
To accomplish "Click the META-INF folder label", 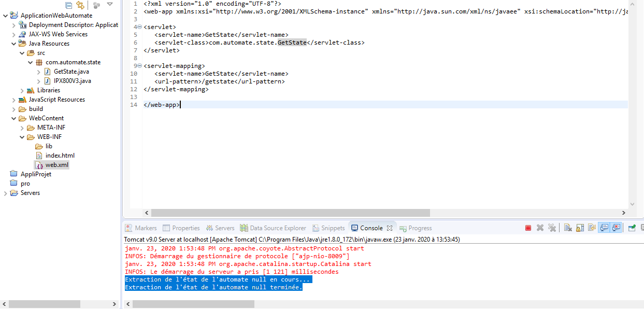I will tap(51, 128).
